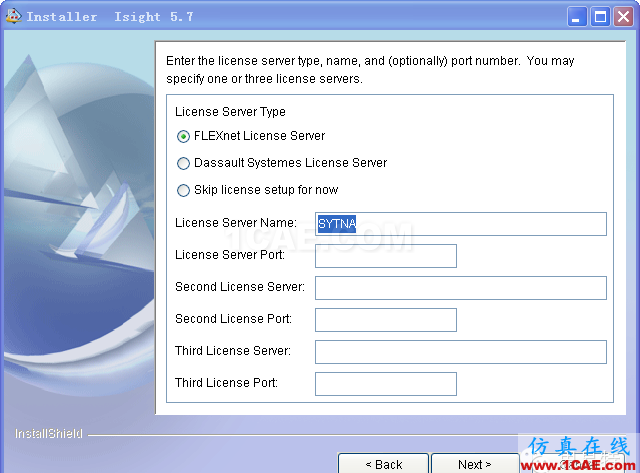Click the 'Third License Port:' label

[227, 383]
